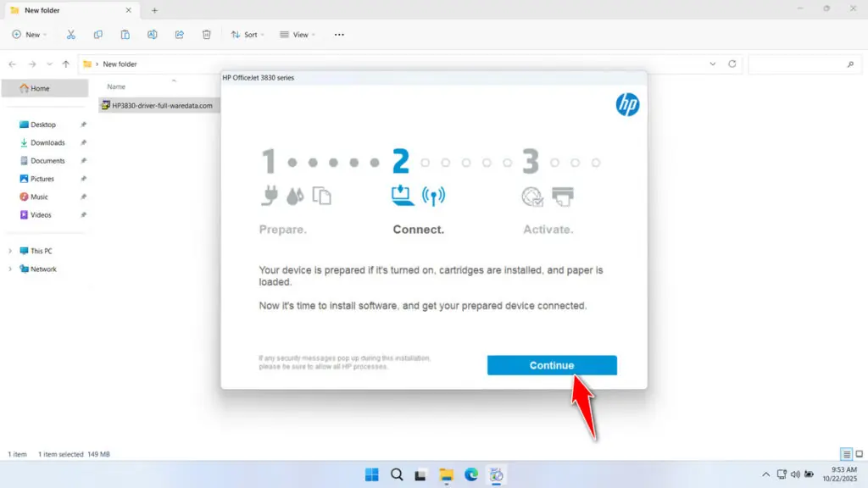The height and width of the screenshot is (488, 868).
Task: Click the HP logo icon
Action: pyautogui.click(x=627, y=105)
